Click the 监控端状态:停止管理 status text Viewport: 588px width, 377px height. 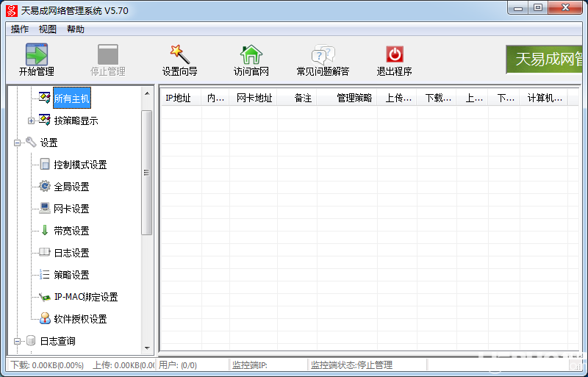(351, 365)
